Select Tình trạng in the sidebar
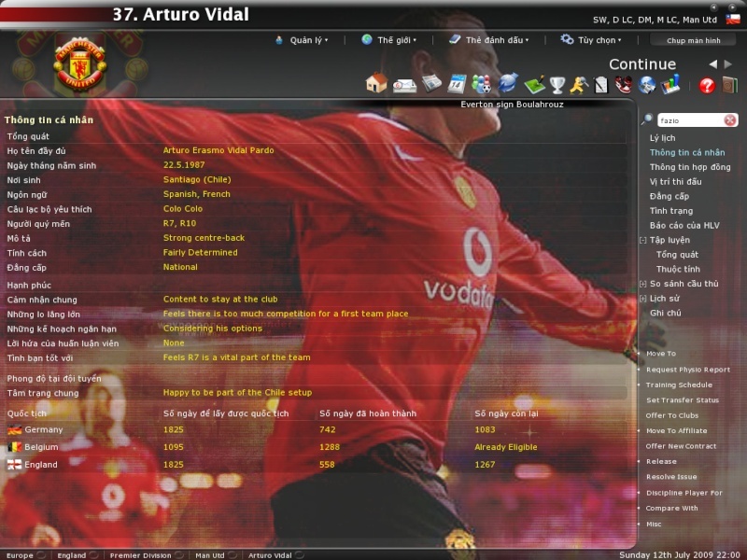The height and width of the screenshot is (560, 747). pyautogui.click(x=671, y=211)
